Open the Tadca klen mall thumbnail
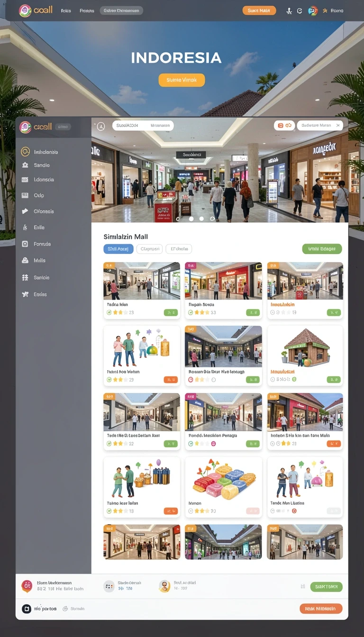 pos(142,281)
